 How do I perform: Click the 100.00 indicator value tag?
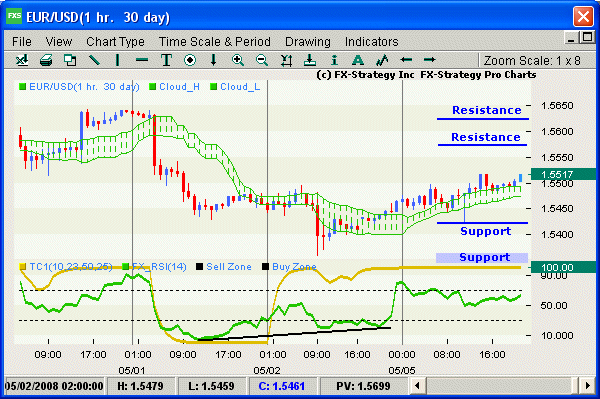click(563, 267)
